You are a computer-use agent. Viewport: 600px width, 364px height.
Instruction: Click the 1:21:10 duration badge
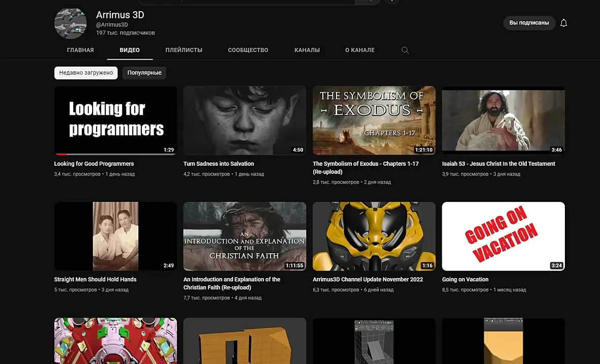424,149
